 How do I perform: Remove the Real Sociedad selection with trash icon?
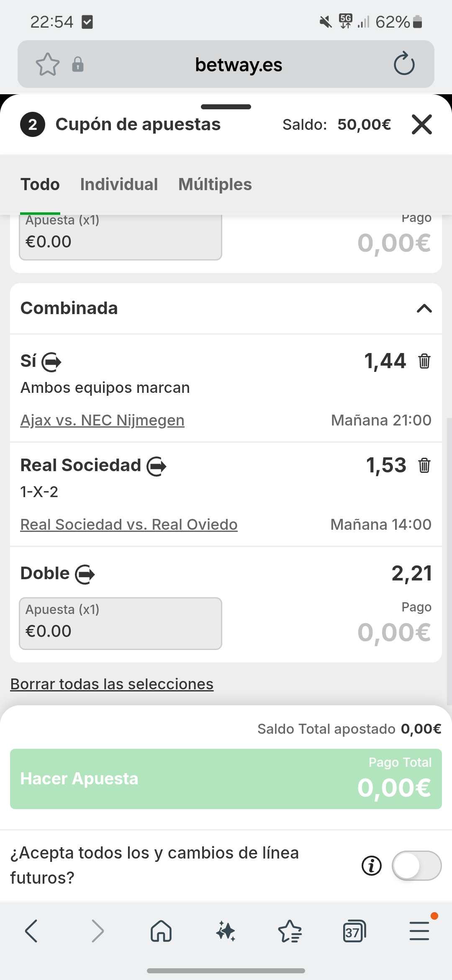tap(424, 465)
